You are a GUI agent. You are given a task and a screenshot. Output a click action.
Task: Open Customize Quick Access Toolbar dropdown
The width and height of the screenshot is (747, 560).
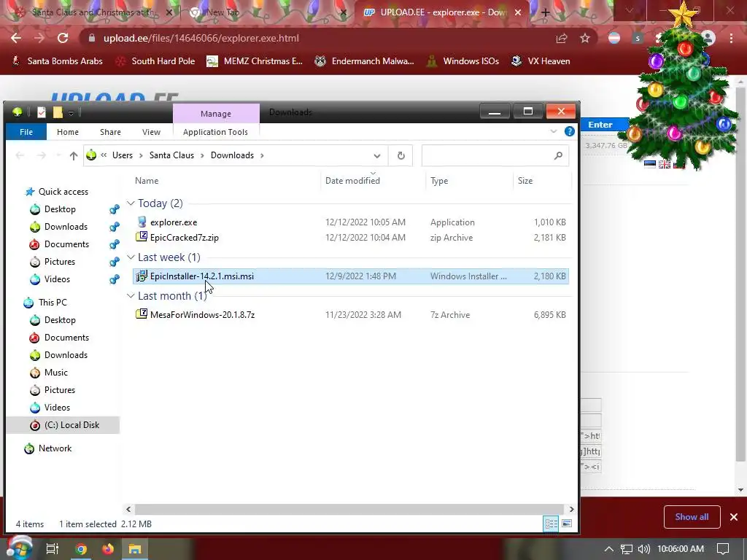tap(71, 113)
